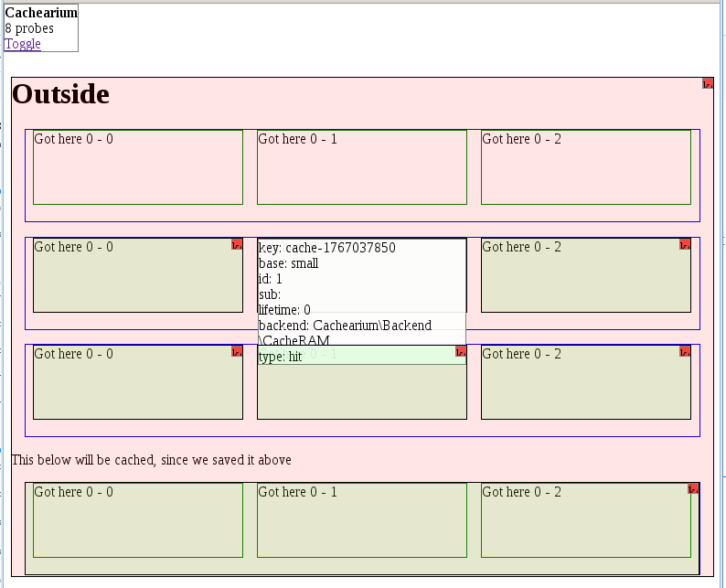Click red probe icon on second-row 'Got here 0 - 0' box
This screenshot has width=726, height=588.
[237, 244]
